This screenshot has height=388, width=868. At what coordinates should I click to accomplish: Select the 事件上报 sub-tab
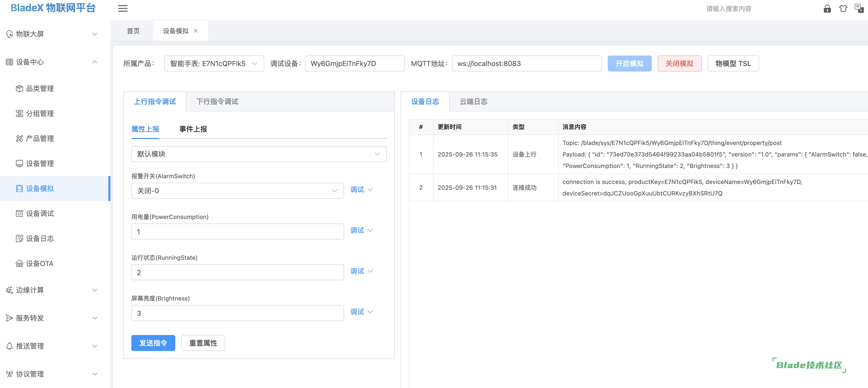[x=193, y=129]
